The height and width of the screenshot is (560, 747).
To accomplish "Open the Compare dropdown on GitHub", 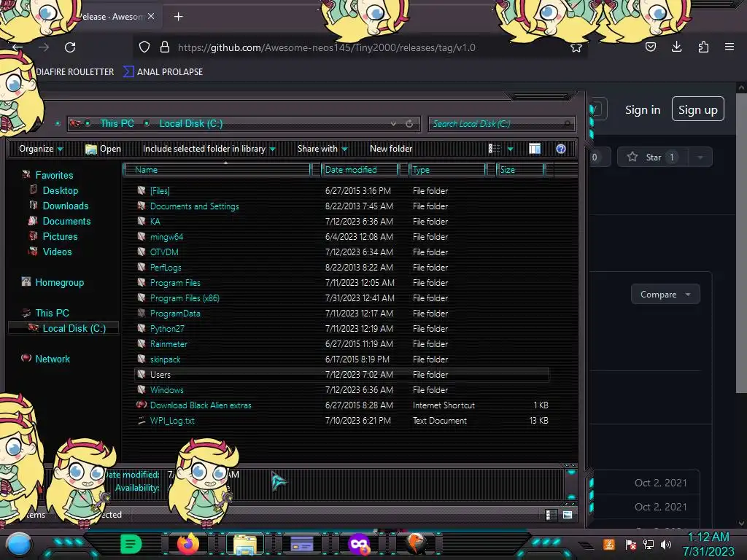I will coord(665,295).
